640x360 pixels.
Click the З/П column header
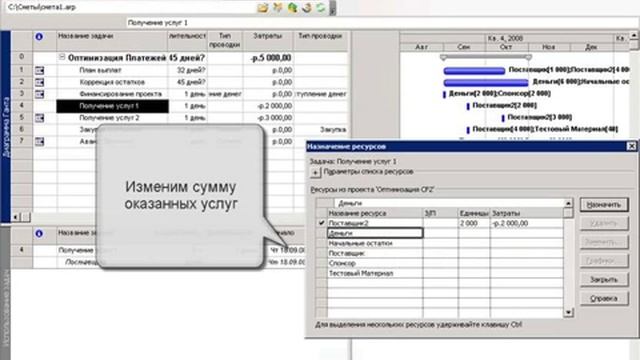(441, 213)
